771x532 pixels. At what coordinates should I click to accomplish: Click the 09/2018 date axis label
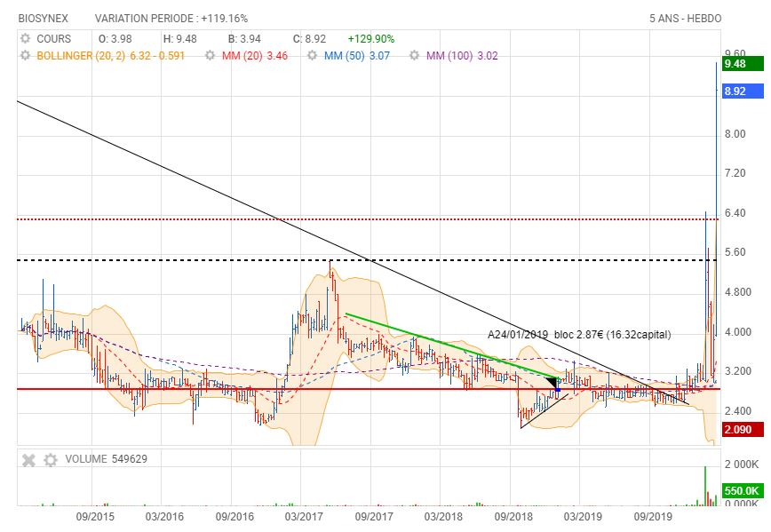tap(513, 517)
